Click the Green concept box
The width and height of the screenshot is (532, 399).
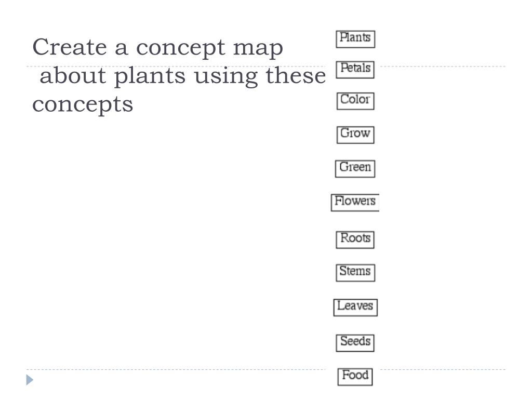pos(355,169)
